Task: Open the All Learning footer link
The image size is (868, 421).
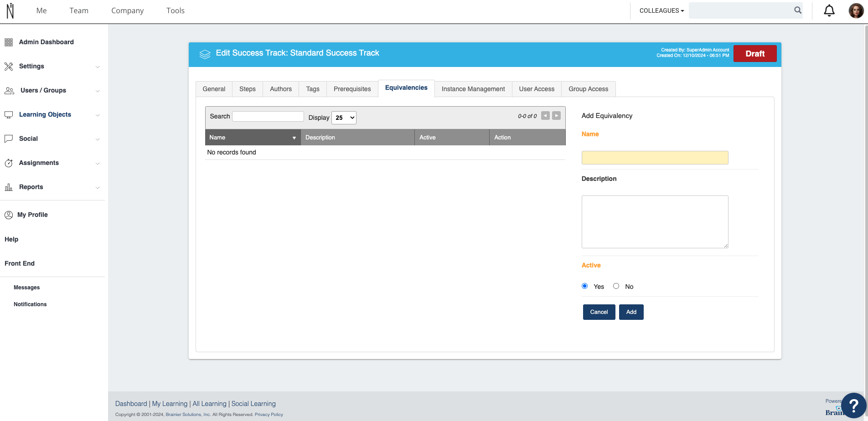Action: click(209, 404)
